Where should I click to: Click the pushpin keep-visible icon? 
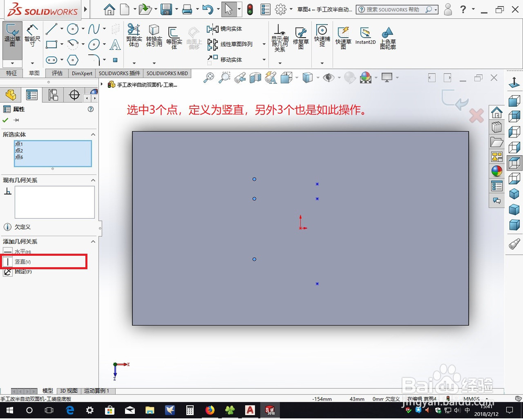click(x=16, y=120)
